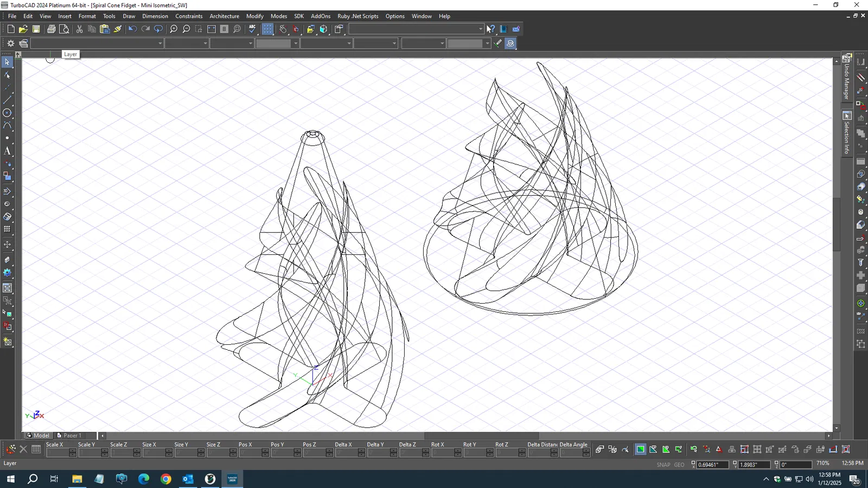Open the Architecture menu
This screenshot has width=868, height=488.
224,16
